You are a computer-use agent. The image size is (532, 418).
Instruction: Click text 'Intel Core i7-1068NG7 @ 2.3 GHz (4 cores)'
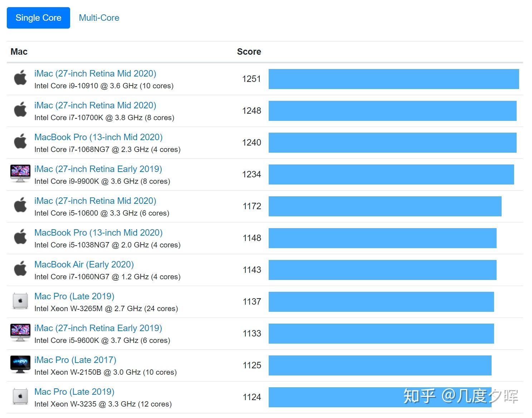point(107,149)
